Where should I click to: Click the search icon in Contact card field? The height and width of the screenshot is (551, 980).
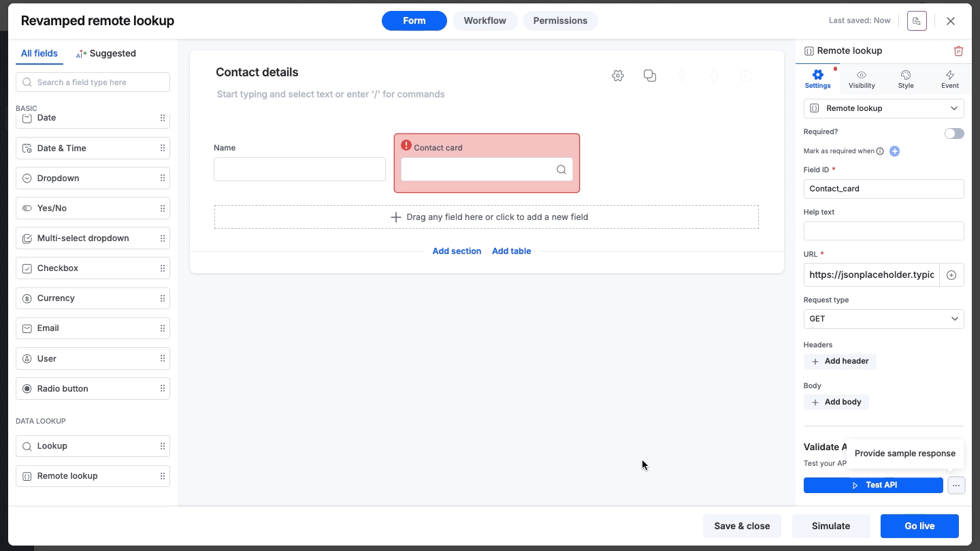(561, 170)
